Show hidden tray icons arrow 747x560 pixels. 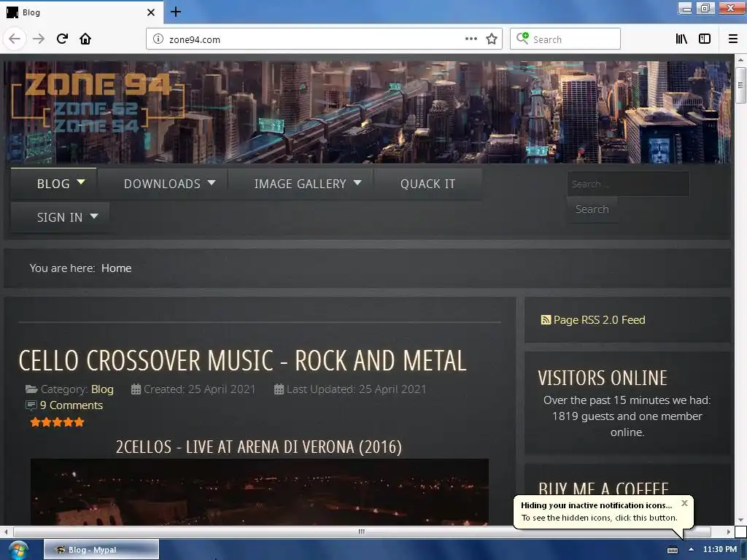click(692, 550)
